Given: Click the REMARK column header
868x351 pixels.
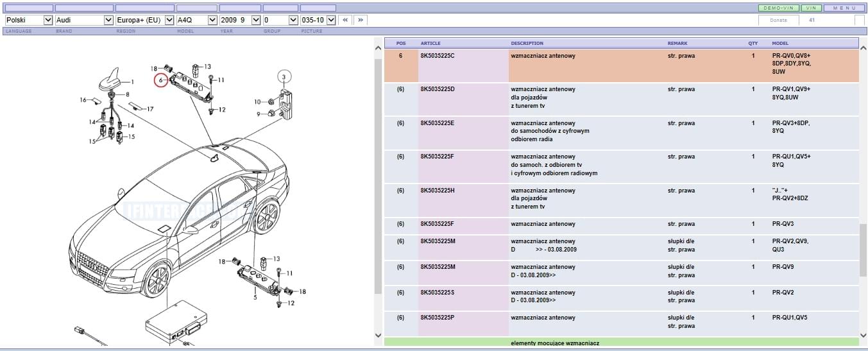Looking at the screenshot, I should pyautogui.click(x=677, y=43).
